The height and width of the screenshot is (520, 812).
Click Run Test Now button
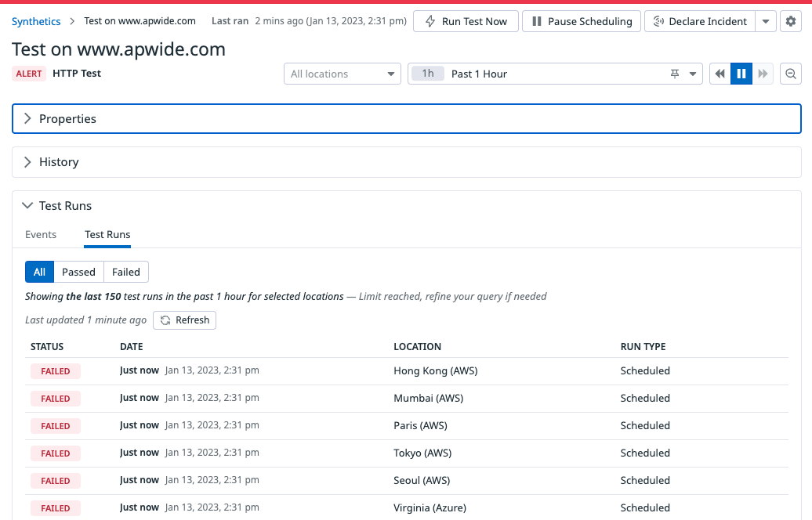click(466, 21)
